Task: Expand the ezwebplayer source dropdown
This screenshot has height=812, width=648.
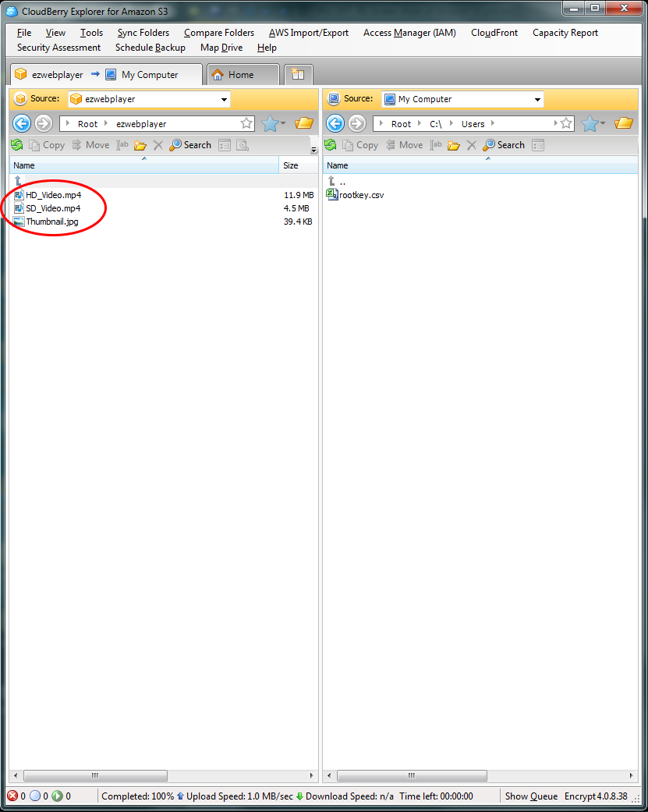Action: point(224,100)
